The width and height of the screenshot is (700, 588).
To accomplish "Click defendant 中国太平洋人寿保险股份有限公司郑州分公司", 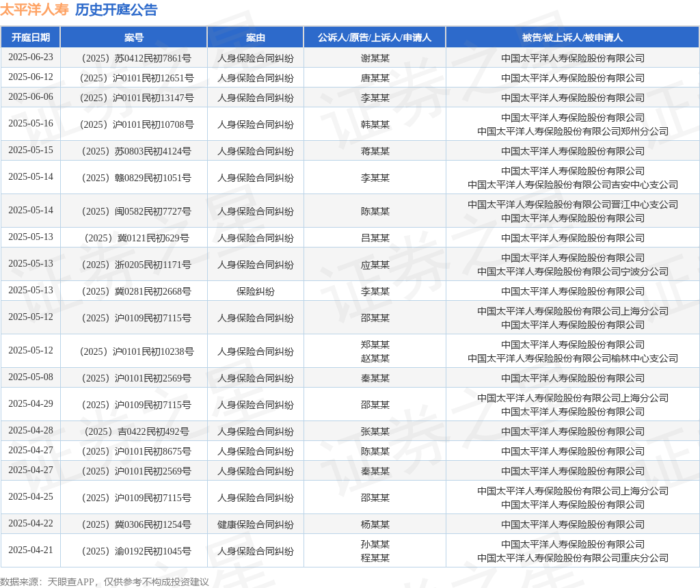I will tap(573, 131).
